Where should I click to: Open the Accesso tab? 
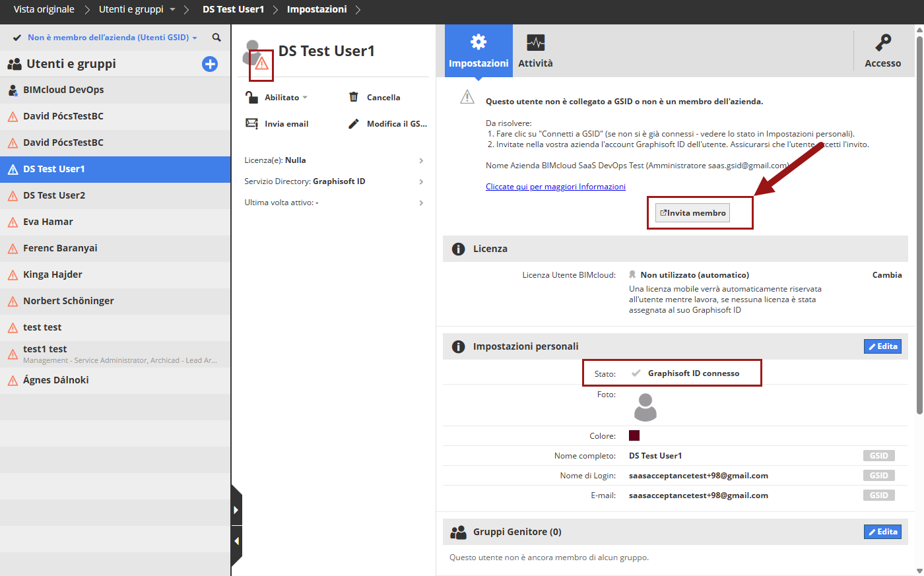pos(883,51)
